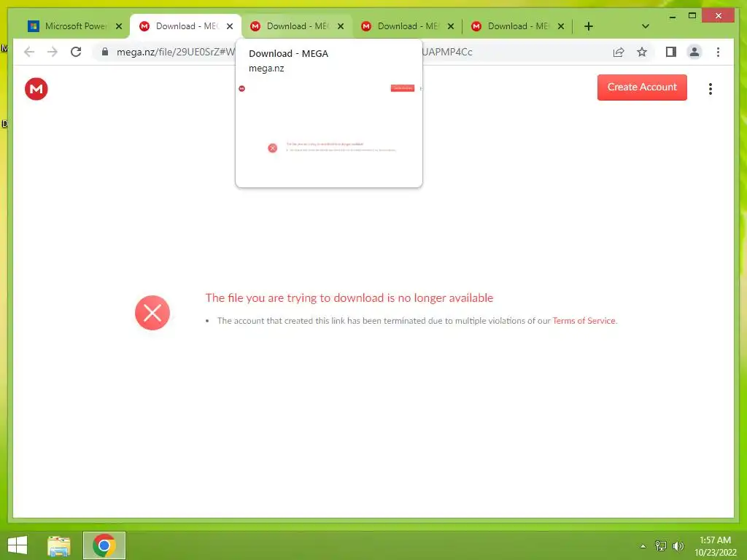Expand the tab search dropdown chevron

pos(646,26)
